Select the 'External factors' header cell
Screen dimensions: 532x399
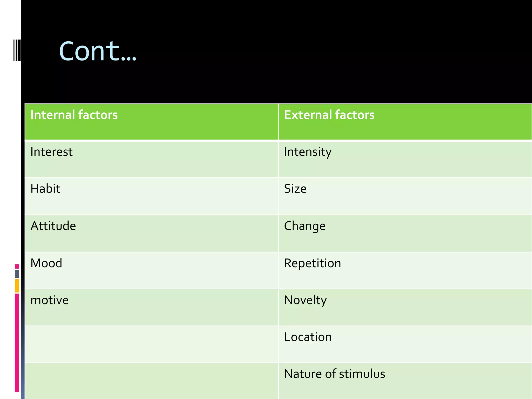click(x=405, y=122)
